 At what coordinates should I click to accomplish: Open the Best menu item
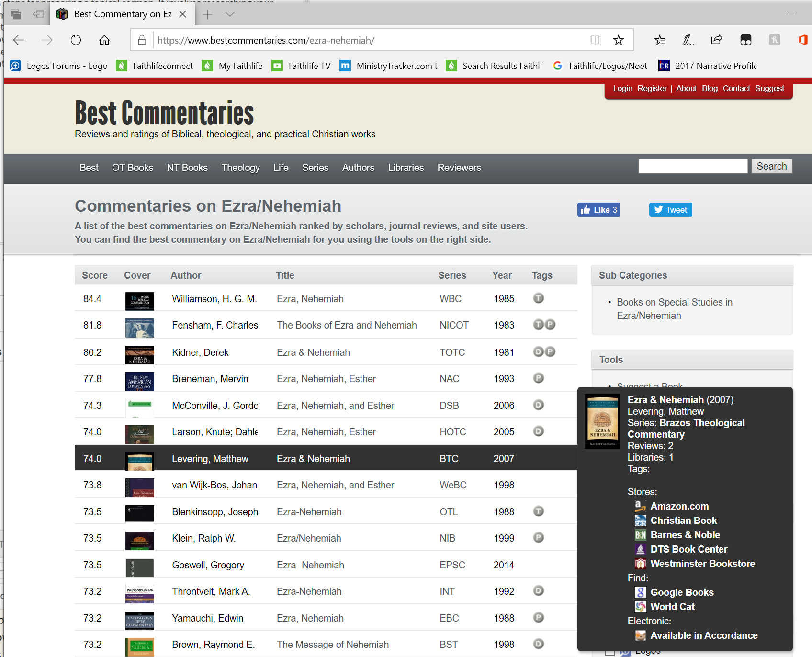point(89,168)
